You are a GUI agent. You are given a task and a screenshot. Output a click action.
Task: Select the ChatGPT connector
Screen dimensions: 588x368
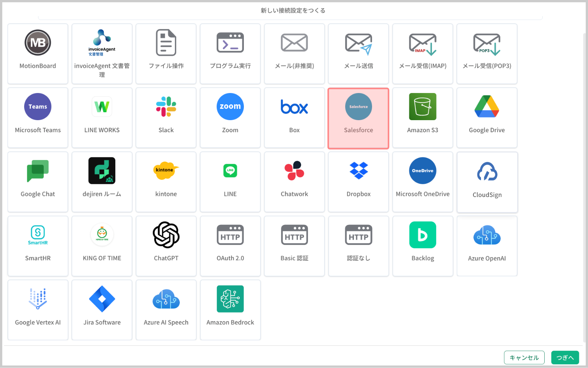[166, 246]
